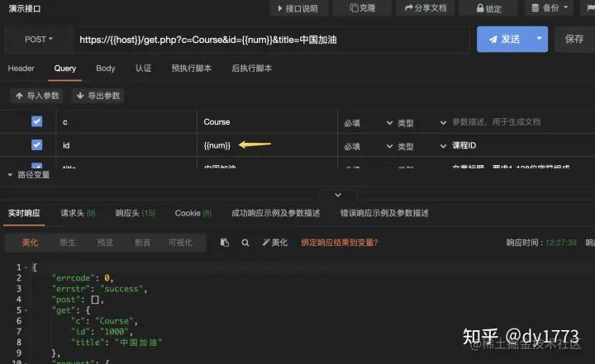Open the 后执行脚本 post-script tab
This screenshot has width=595, height=364.
pyautogui.click(x=251, y=69)
